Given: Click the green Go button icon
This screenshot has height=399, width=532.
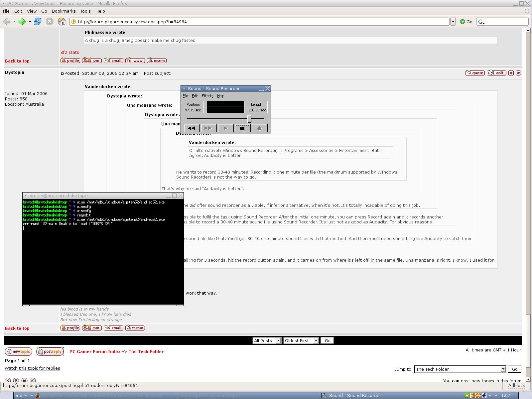Looking at the screenshot, I should click(463, 22).
